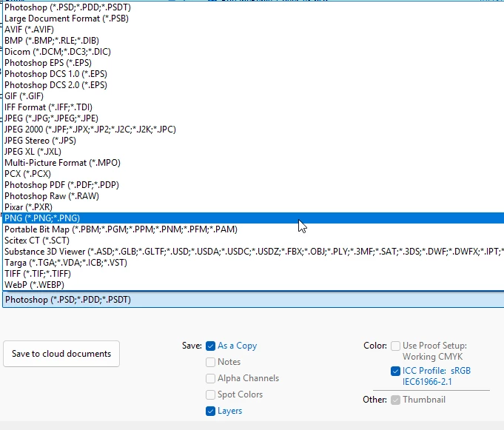Select AVIF (*.AVIF) format
504x430 pixels.
pos(253,30)
